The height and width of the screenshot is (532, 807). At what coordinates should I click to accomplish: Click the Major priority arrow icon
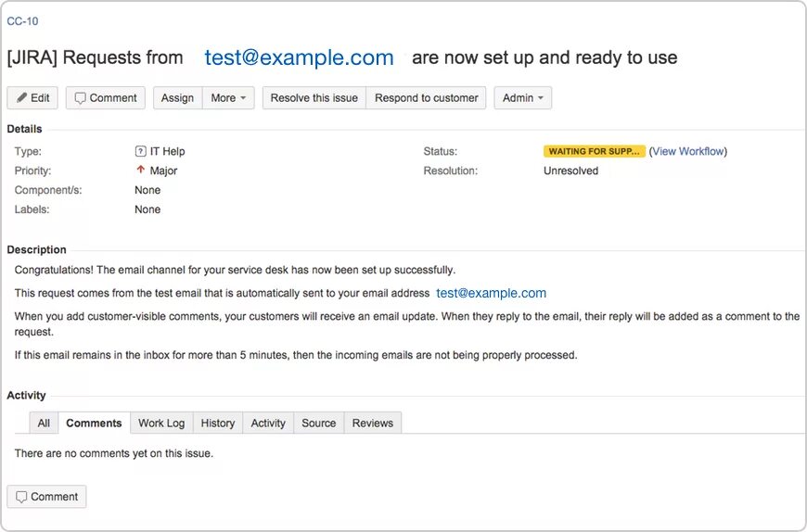click(x=141, y=171)
